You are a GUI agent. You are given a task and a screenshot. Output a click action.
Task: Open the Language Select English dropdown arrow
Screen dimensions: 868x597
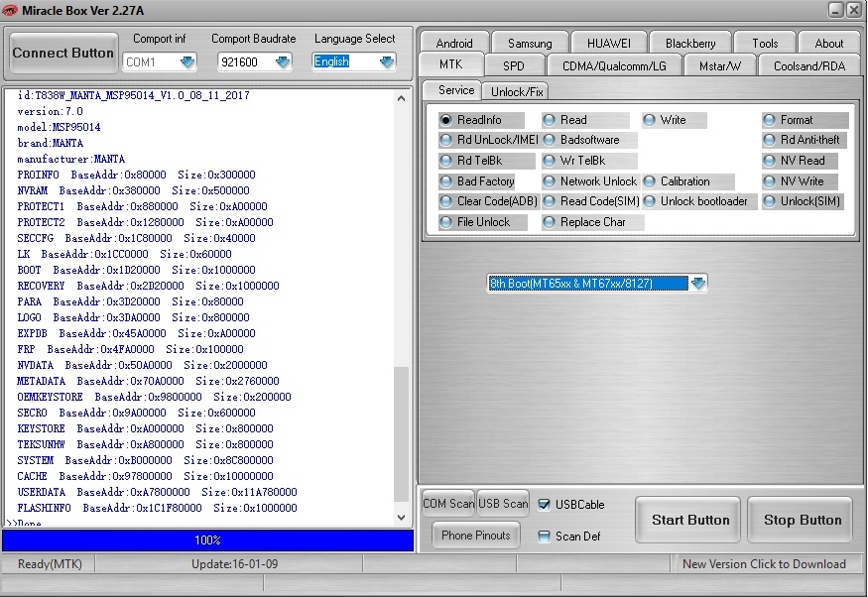coord(387,61)
